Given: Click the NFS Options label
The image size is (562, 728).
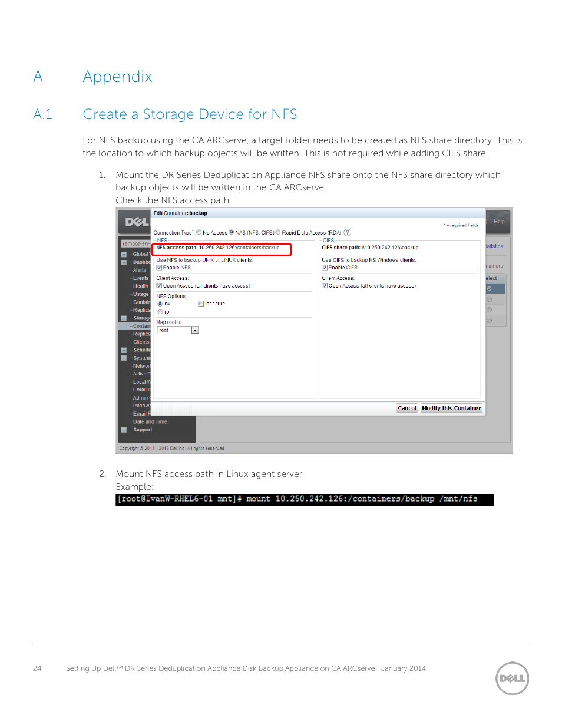Looking at the screenshot, I should point(171,297).
